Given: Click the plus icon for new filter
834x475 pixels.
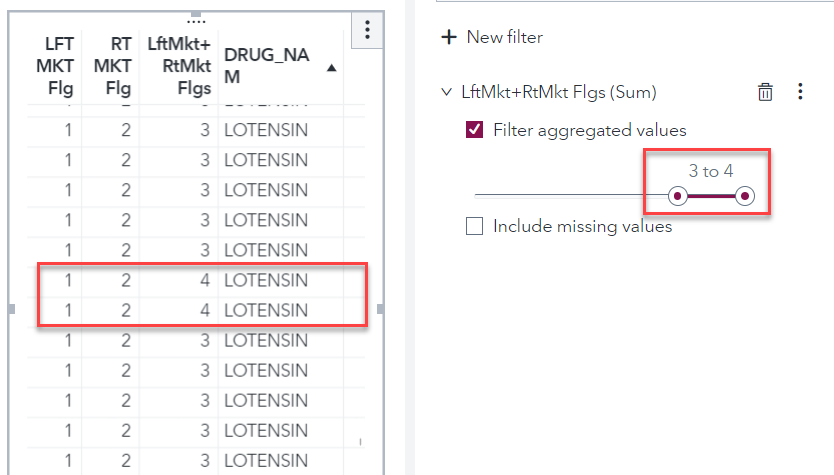Looking at the screenshot, I should (449, 37).
